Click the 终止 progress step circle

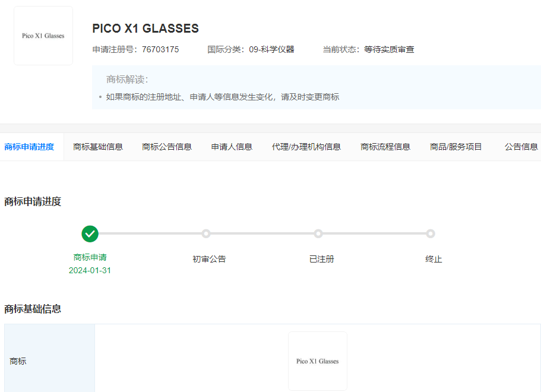[x=431, y=233]
